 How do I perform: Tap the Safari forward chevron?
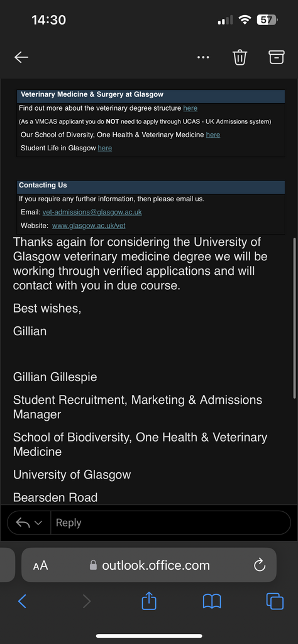coord(86,602)
